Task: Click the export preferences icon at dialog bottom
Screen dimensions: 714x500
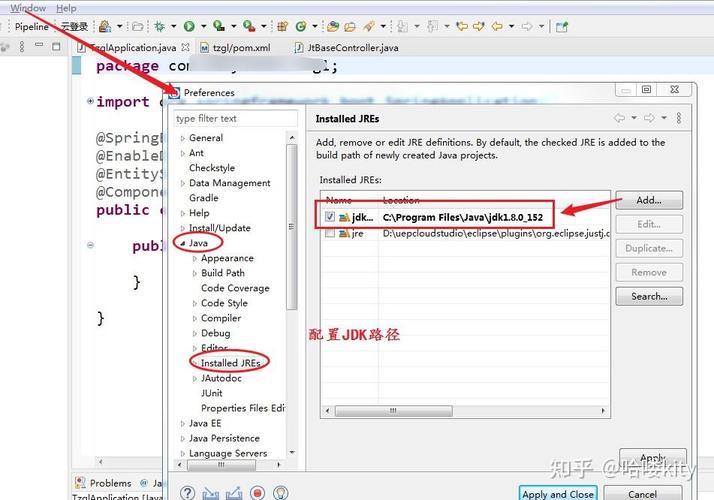Action: coord(234,493)
